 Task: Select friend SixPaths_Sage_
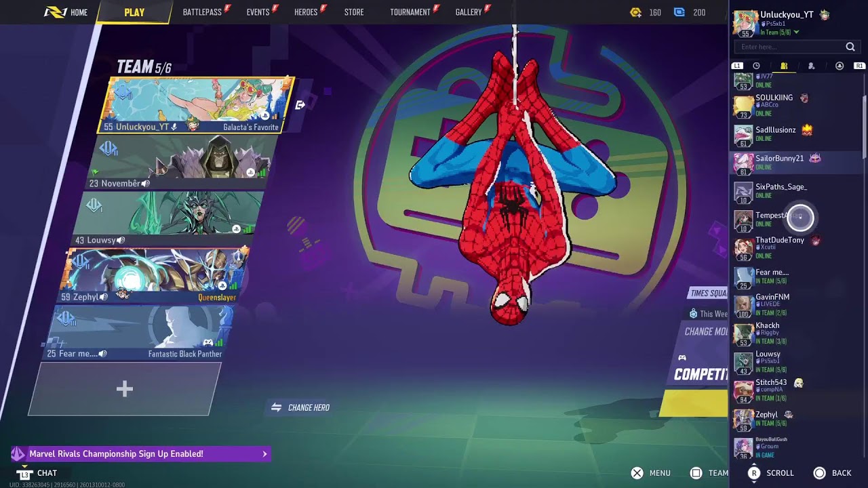tap(796, 192)
